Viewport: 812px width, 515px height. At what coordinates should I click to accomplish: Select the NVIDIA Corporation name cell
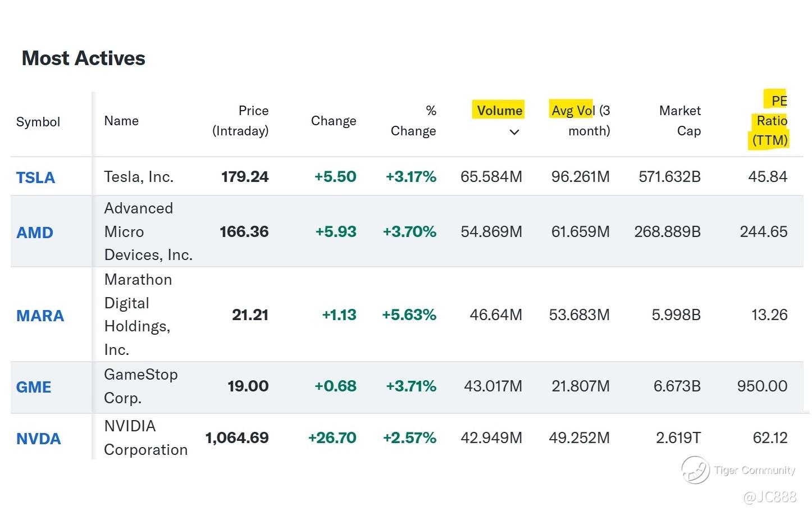click(145, 437)
